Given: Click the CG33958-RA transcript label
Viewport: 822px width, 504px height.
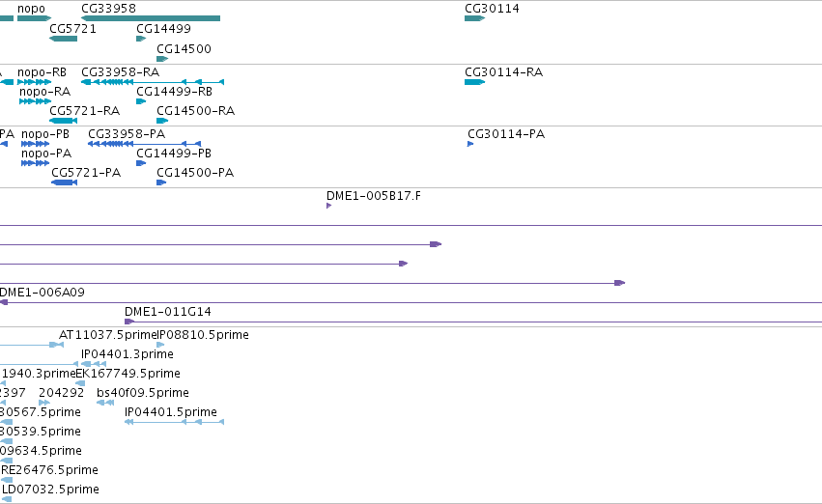Looking at the screenshot, I should 120,71.
